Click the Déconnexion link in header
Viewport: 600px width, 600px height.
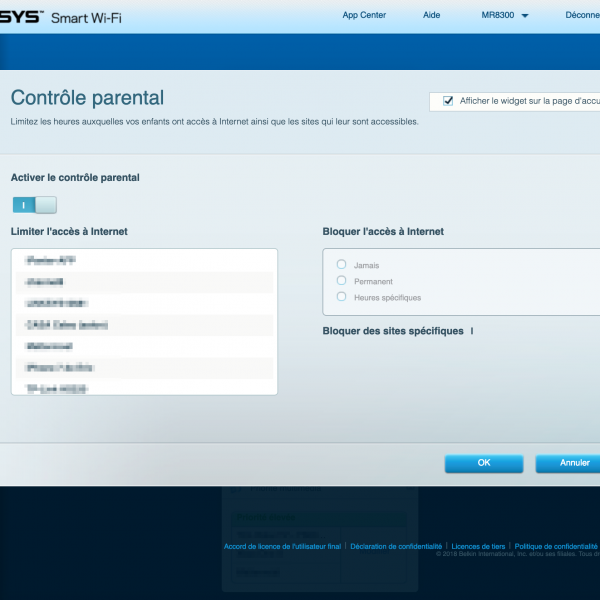pyautogui.click(x=582, y=15)
